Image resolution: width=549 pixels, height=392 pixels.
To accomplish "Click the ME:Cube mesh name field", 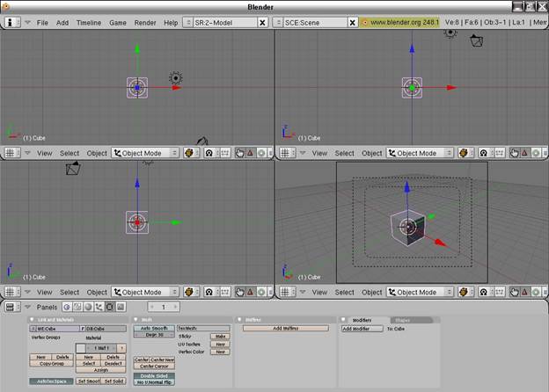I will [53, 328].
